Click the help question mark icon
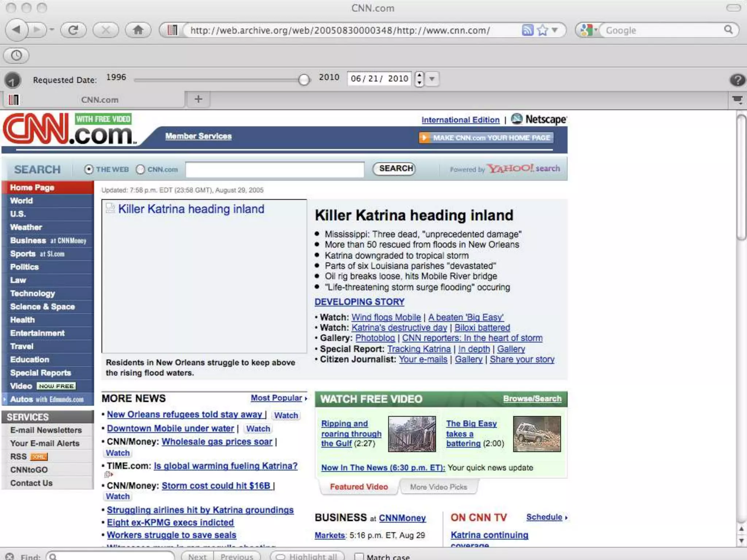This screenshot has width=747, height=560. point(737,80)
